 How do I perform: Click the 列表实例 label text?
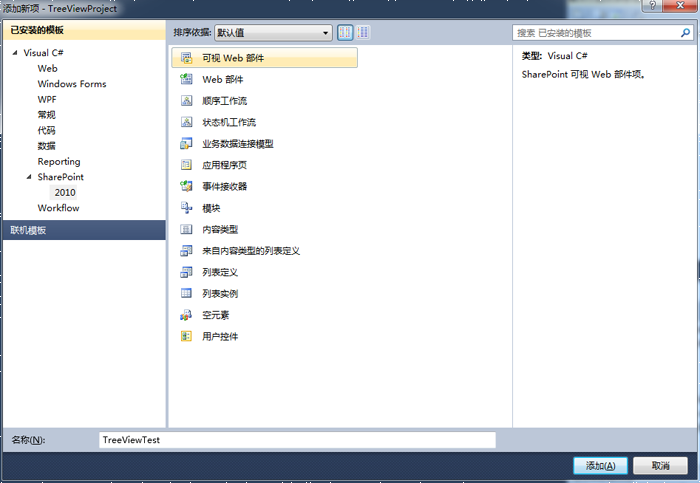[x=220, y=294]
